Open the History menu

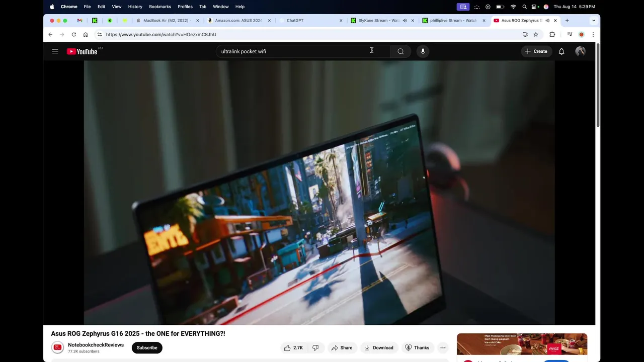tap(135, 7)
